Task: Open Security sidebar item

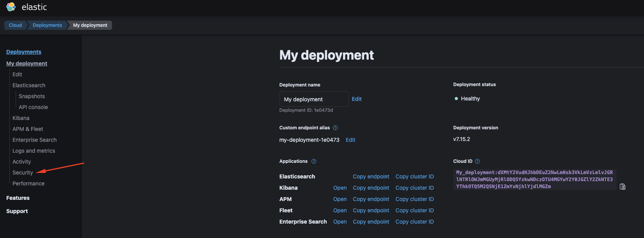Action: 23,173
